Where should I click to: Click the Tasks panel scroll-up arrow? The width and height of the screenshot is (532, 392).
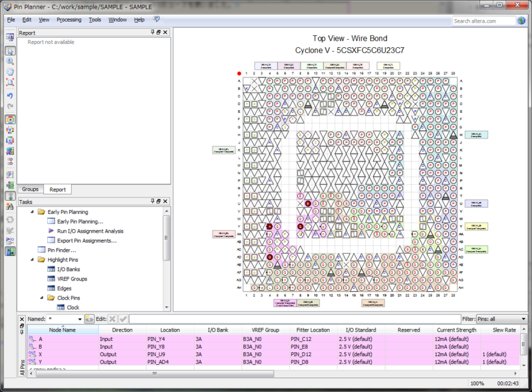coord(167,211)
